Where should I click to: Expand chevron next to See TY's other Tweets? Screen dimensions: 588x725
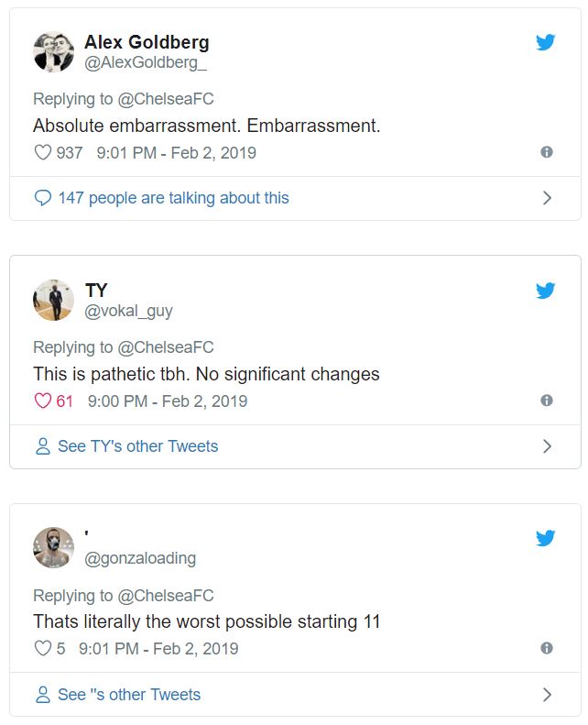(x=547, y=446)
